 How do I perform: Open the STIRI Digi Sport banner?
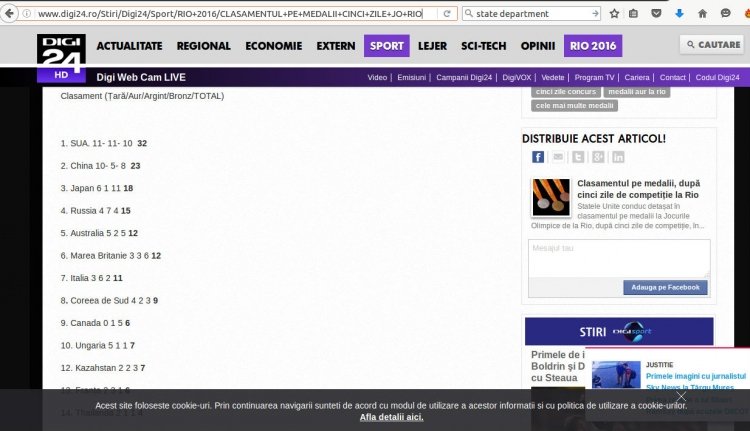pyautogui.click(x=619, y=331)
